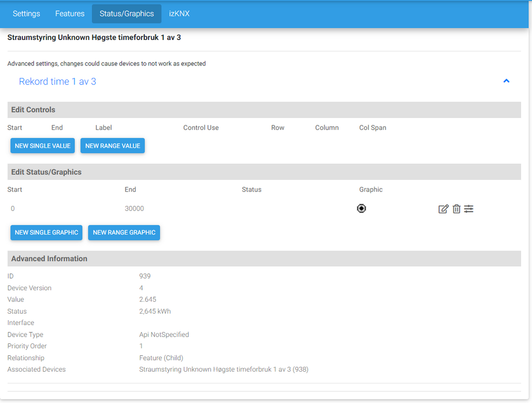Create a New Single Graphic
This screenshot has height=403, width=532.
coord(46,232)
